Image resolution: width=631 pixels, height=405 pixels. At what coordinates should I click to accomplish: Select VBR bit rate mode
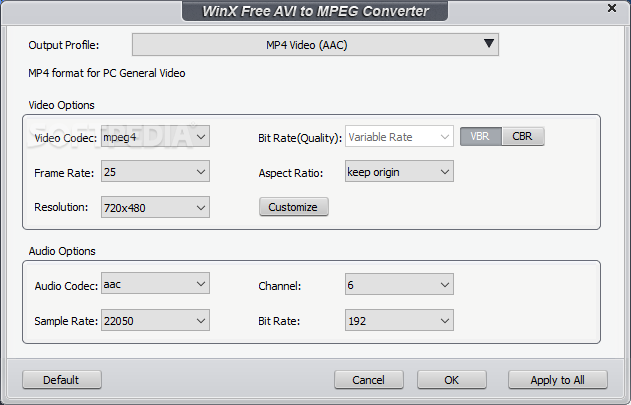(480, 136)
